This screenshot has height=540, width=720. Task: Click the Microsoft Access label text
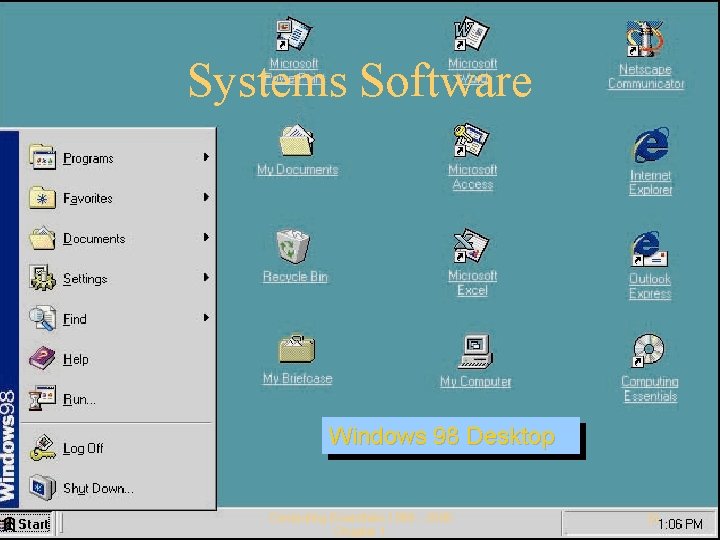coord(472,177)
